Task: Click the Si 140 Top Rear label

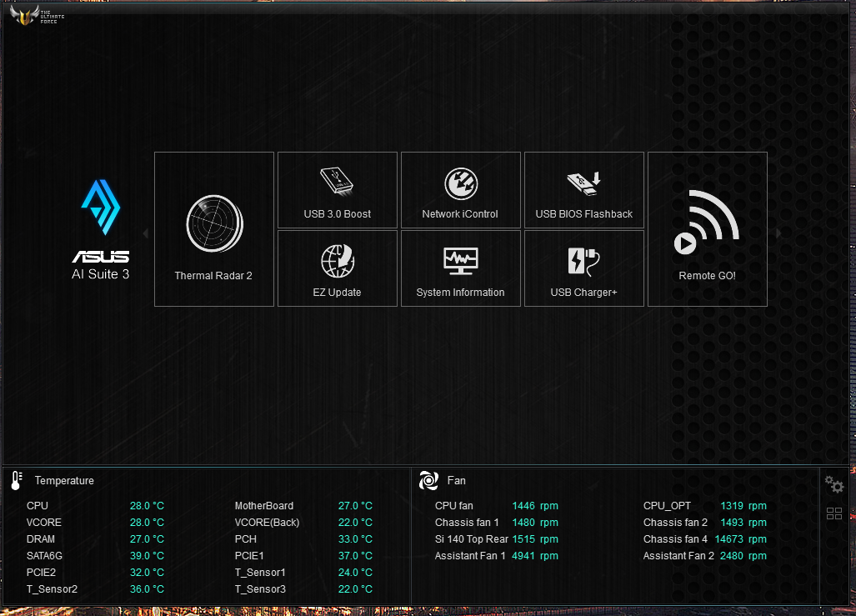Action: pyautogui.click(x=472, y=539)
